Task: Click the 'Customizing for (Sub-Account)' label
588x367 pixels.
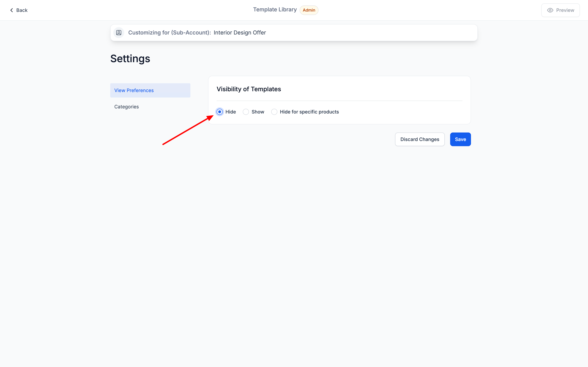Action: click(169, 32)
